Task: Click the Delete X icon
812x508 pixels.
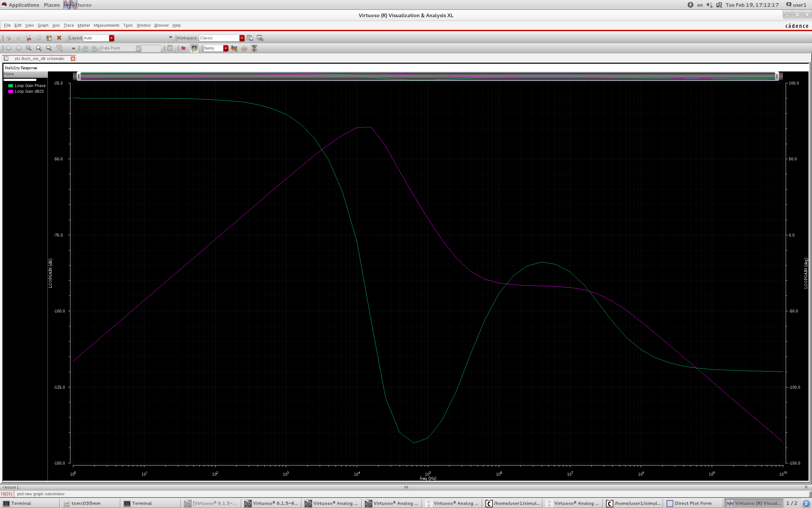Action: (x=59, y=38)
